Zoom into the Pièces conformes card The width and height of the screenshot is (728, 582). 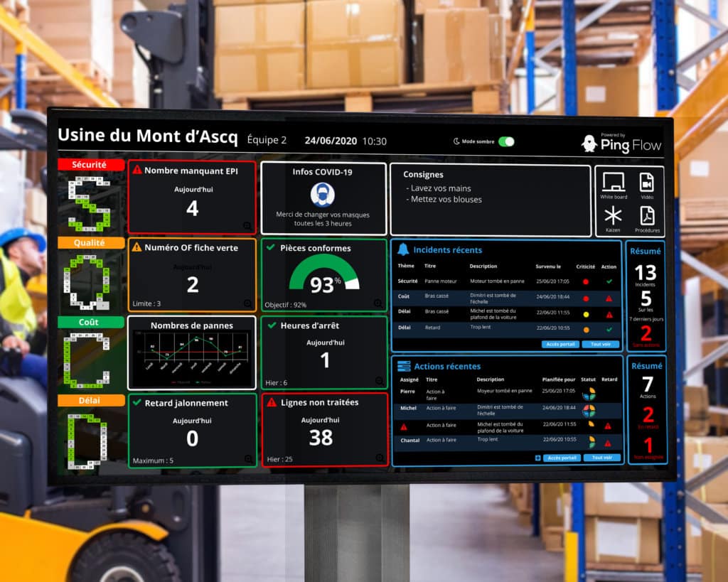coord(378,303)
